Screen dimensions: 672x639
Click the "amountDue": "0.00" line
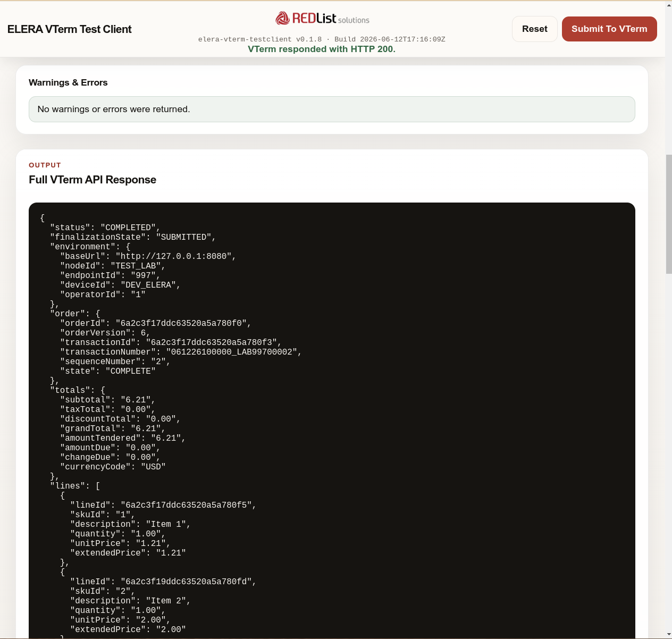[x=110, y=448]
